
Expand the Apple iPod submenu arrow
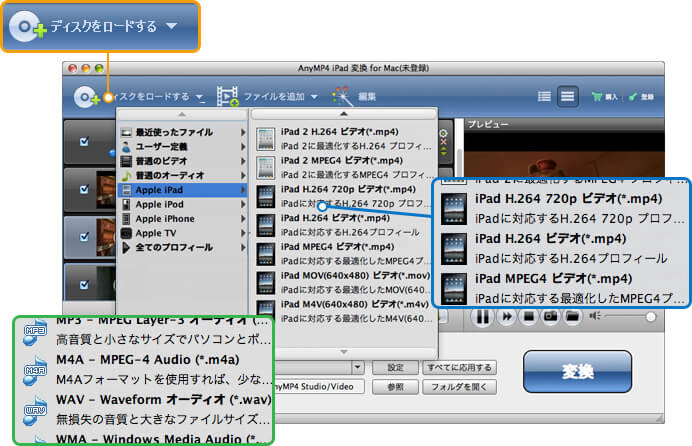point(243,204)
